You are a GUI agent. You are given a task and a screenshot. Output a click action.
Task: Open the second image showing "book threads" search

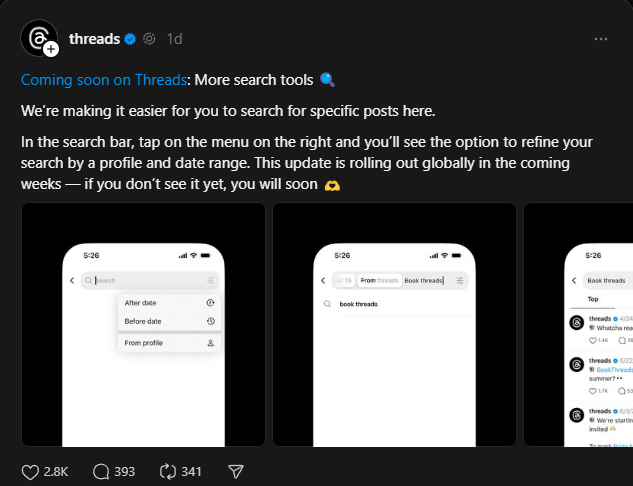click(394, 324)
